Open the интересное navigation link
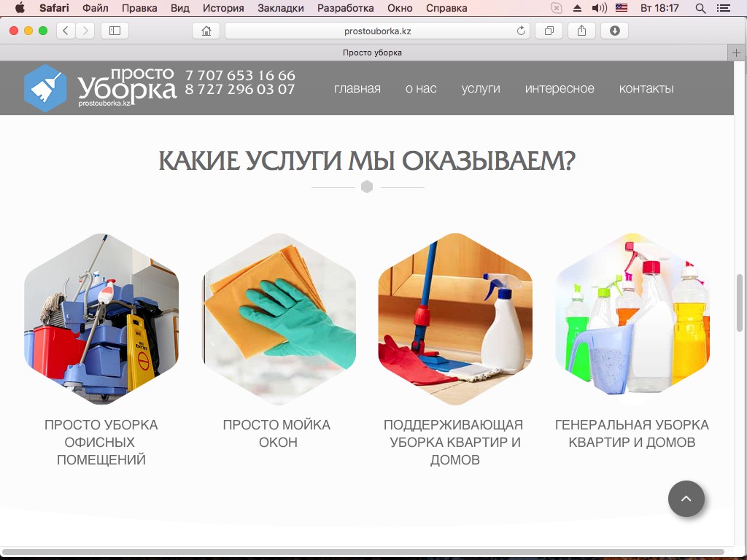747x560 pixels. [560, 88]
